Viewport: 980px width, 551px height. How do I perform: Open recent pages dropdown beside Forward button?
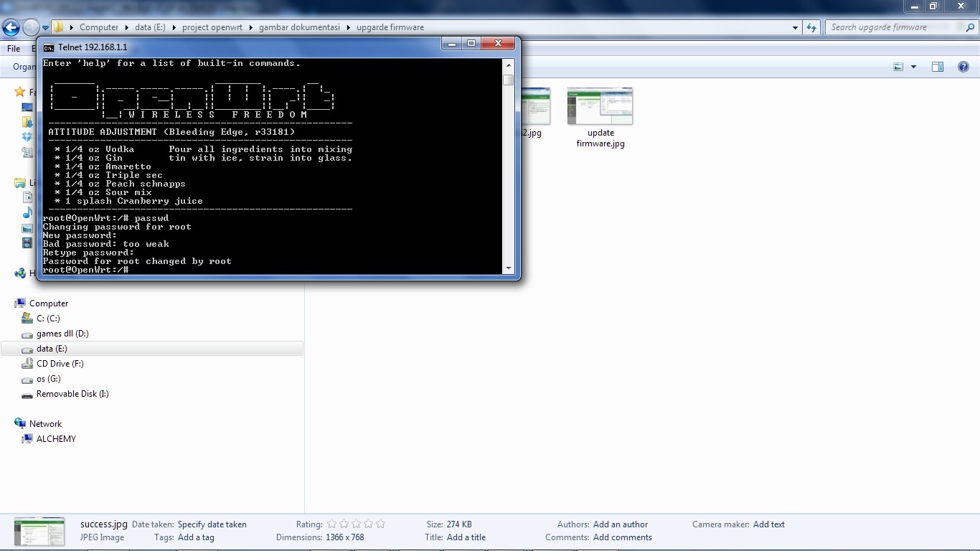tap(45, 28)
